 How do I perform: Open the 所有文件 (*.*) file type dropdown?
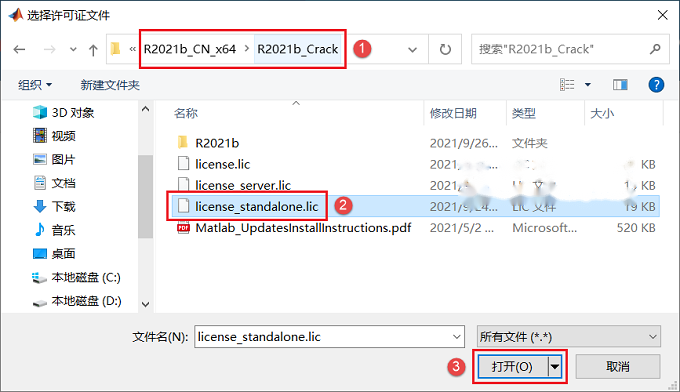pos(569,336)
